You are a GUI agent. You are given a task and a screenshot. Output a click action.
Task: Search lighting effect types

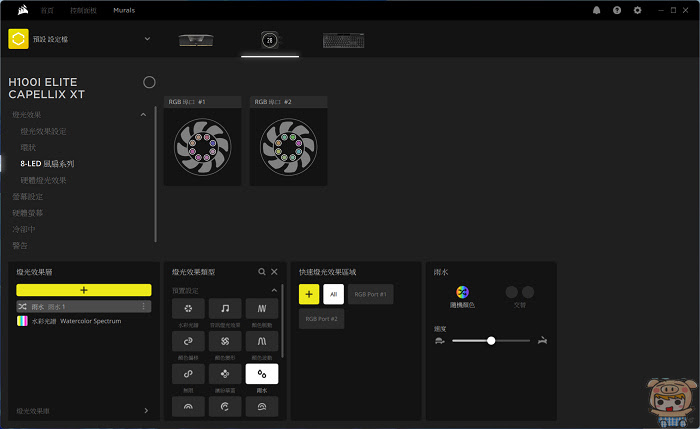pyautogui.click(x=262, y=271)
